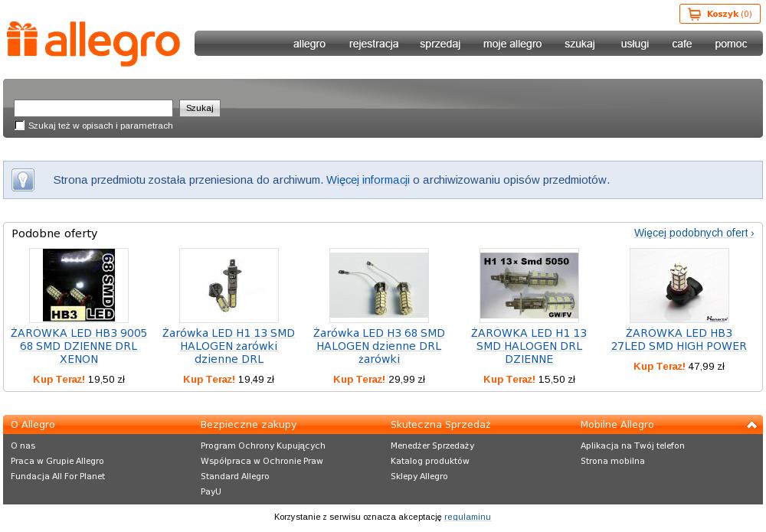Open the HB3 68 SMD bulb thumbnail

click(79, 285)
